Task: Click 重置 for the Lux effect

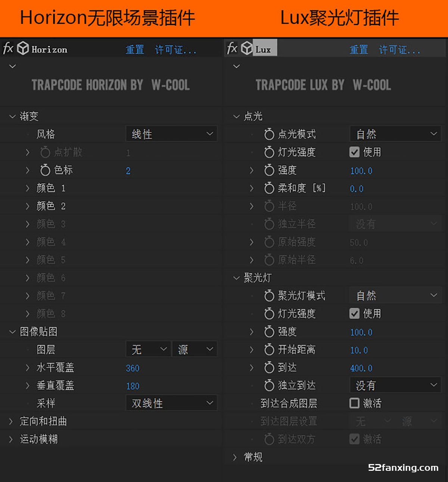Action: pos(359,49)
